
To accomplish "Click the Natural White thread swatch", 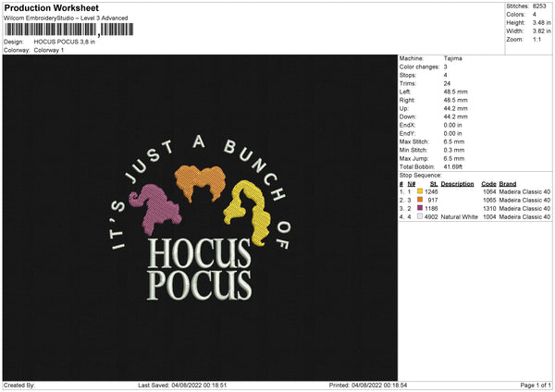I will click(420, 216).
